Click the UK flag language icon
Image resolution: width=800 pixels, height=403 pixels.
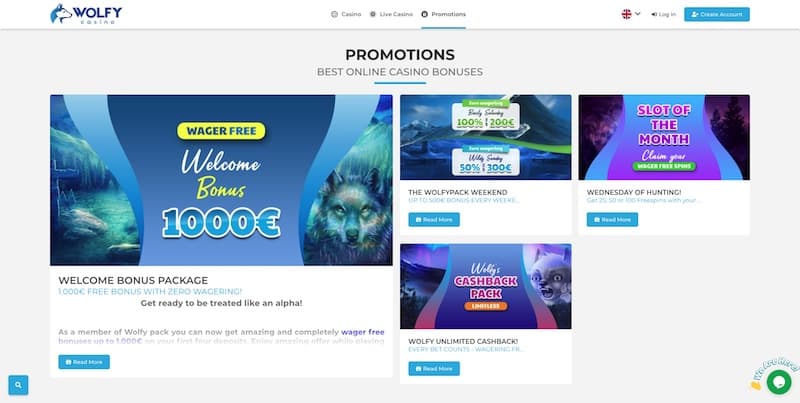point(627,14)
